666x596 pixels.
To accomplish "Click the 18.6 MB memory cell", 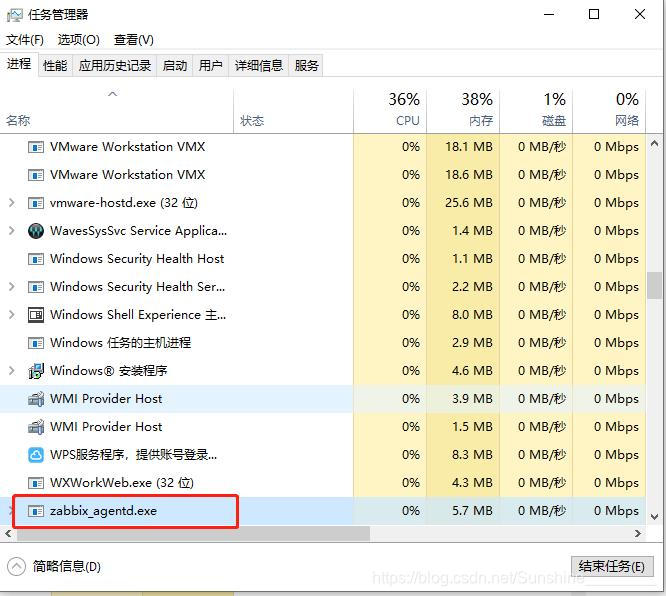I will (x=463, y=175).
